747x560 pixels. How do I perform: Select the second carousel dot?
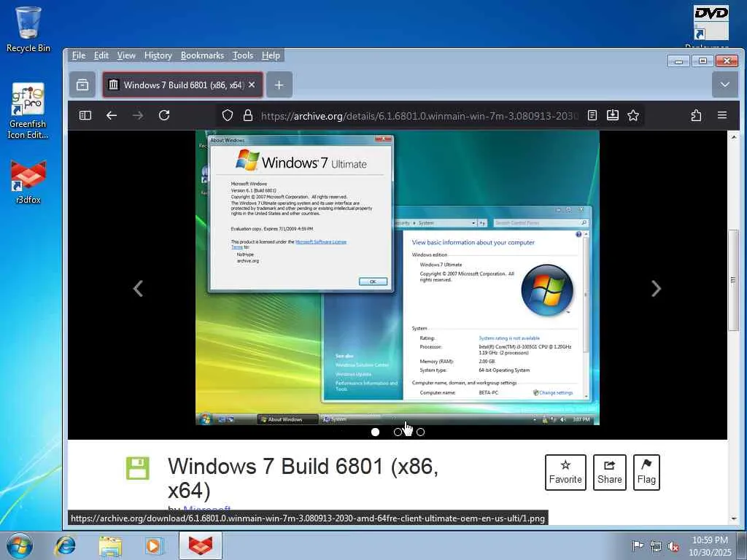[x=398, y=432]
